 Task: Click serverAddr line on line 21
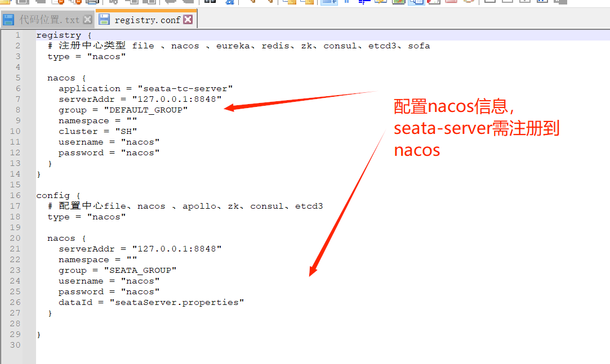140,249
